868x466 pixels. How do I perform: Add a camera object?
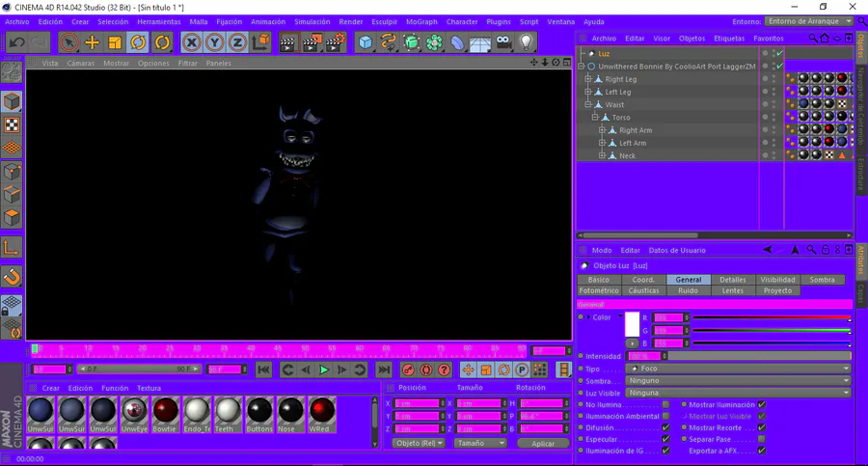503,42
